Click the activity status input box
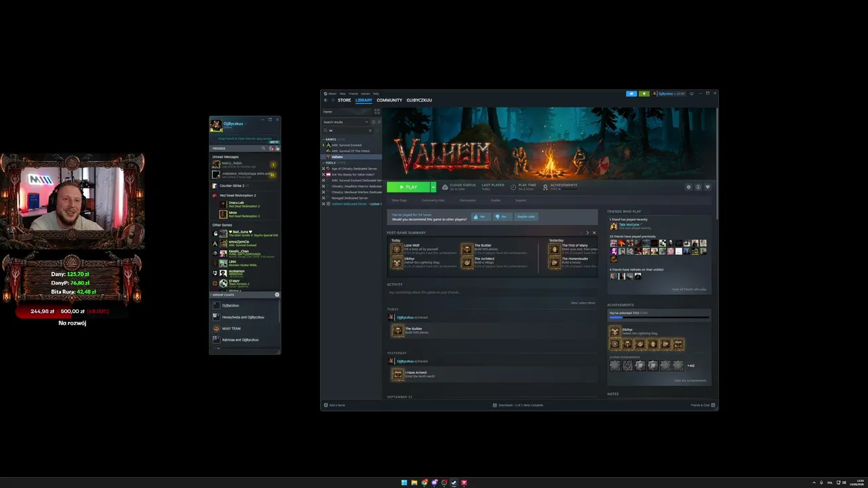Image resolution: width=868 pixels, height=488 pixels. click(491, 292)
